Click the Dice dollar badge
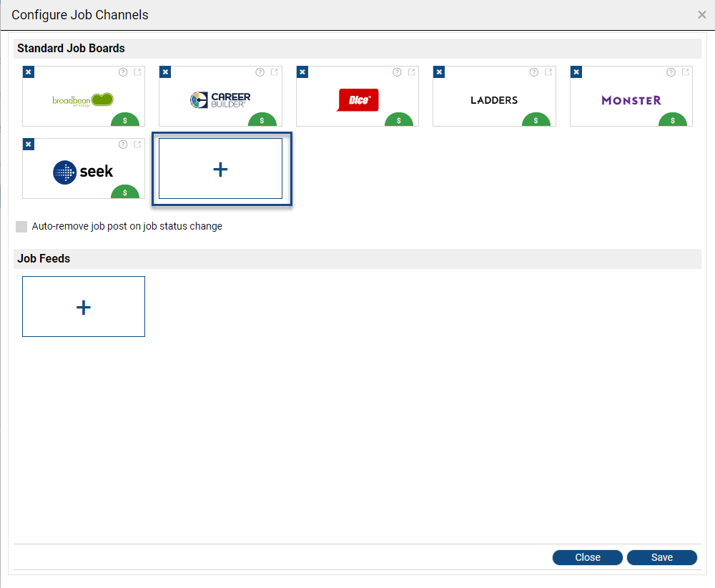715x588 pixels. 399,119
